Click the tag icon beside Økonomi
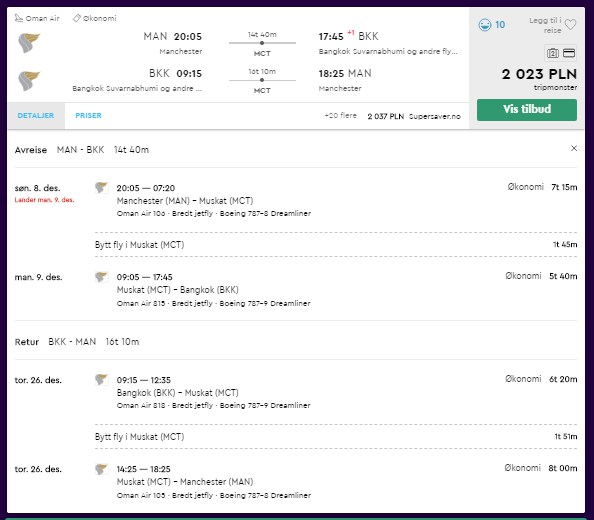Viewport: 594px width, 520px height. [77, 18]
